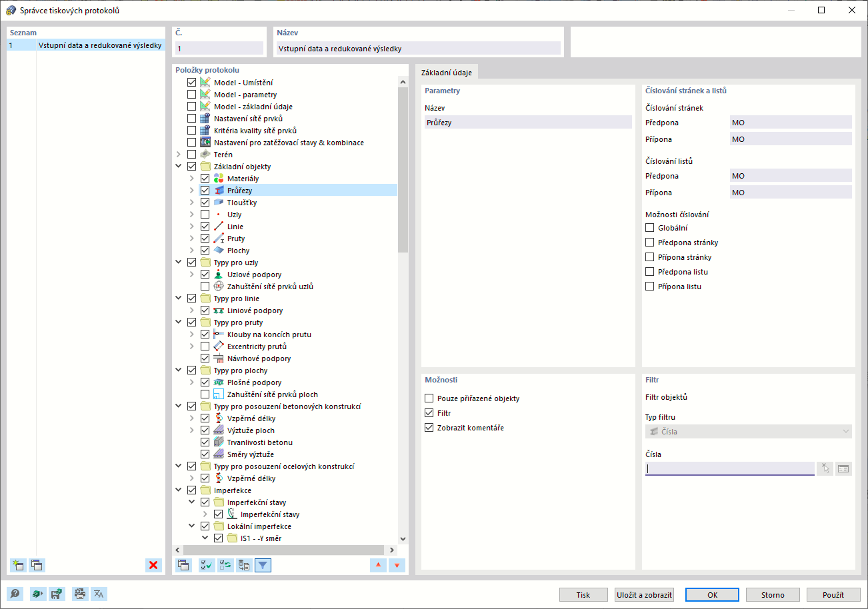868x609 pixels.
Task: Click the Uzlové podpory icon
Action: [x=219, y=275]
